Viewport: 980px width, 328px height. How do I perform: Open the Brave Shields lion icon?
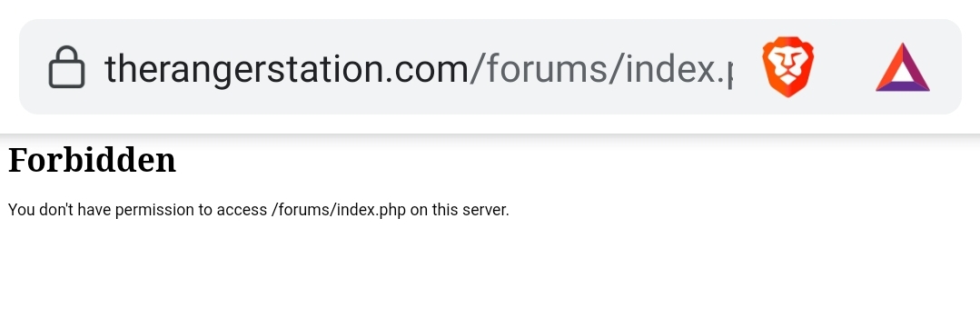pos(787,67)
